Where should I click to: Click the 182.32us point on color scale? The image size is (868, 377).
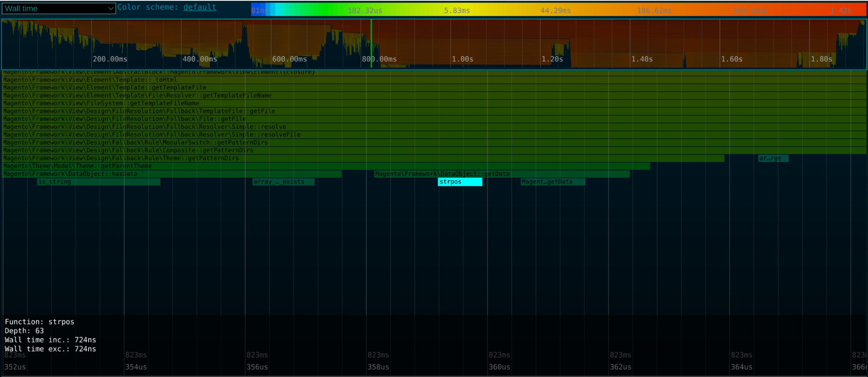(365, 10)
